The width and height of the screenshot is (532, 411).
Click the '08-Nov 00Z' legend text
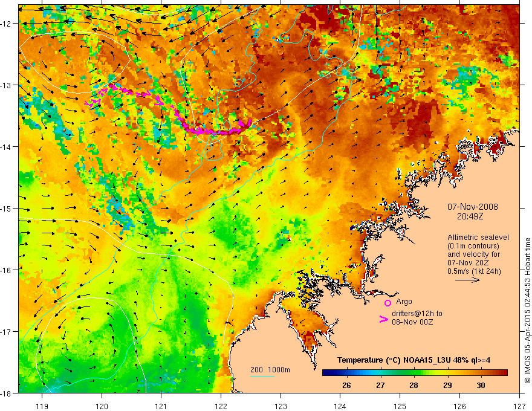coord(412,322)
